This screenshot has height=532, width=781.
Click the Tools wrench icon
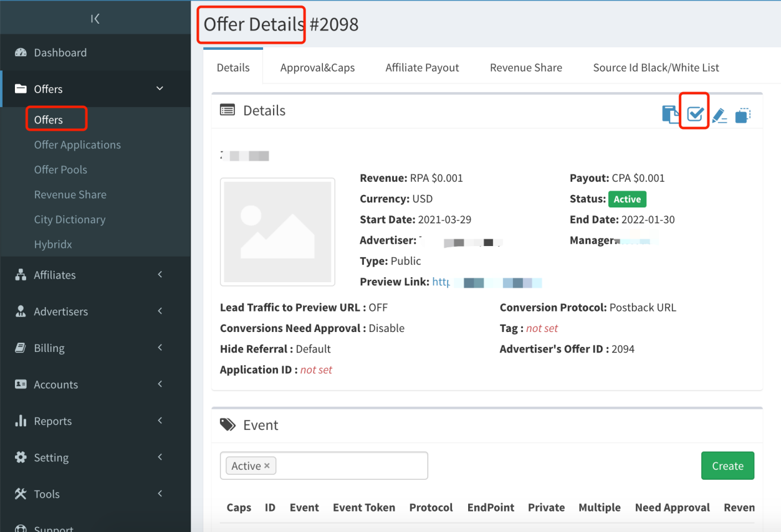(21, 494)
